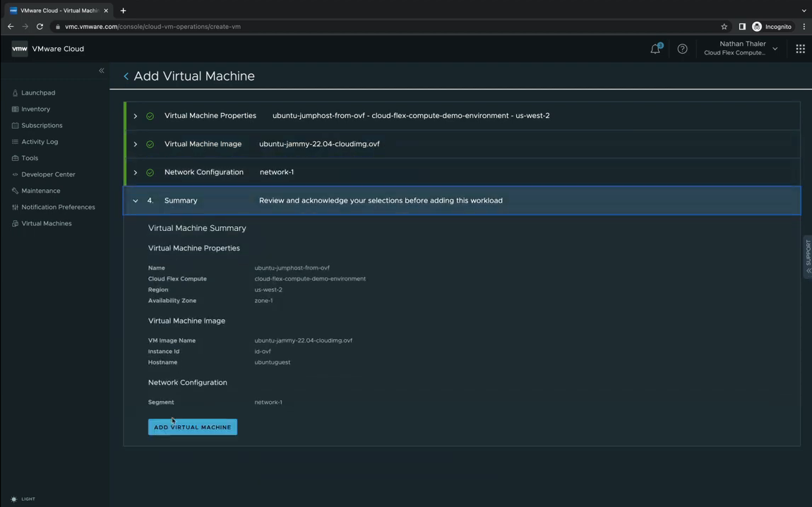Click the Launchpad rocket icon
Viewport: 812px width, 507px height.
(x=15, y=93)
